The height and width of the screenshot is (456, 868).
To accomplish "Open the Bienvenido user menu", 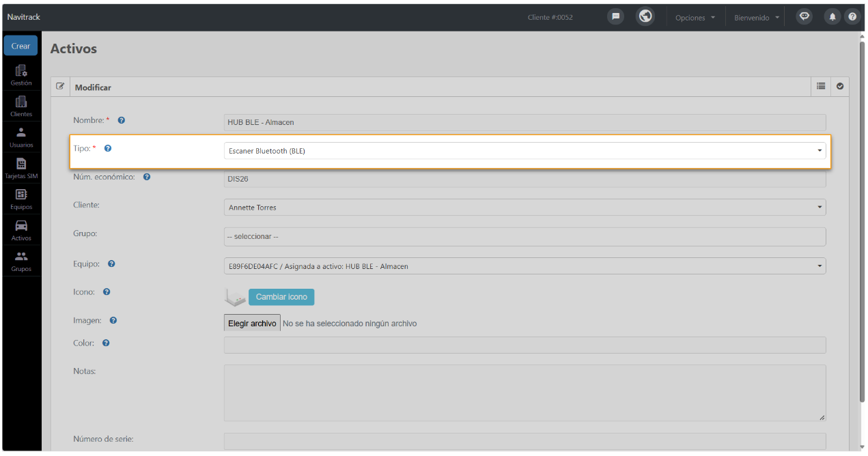I will pos(757,18).
